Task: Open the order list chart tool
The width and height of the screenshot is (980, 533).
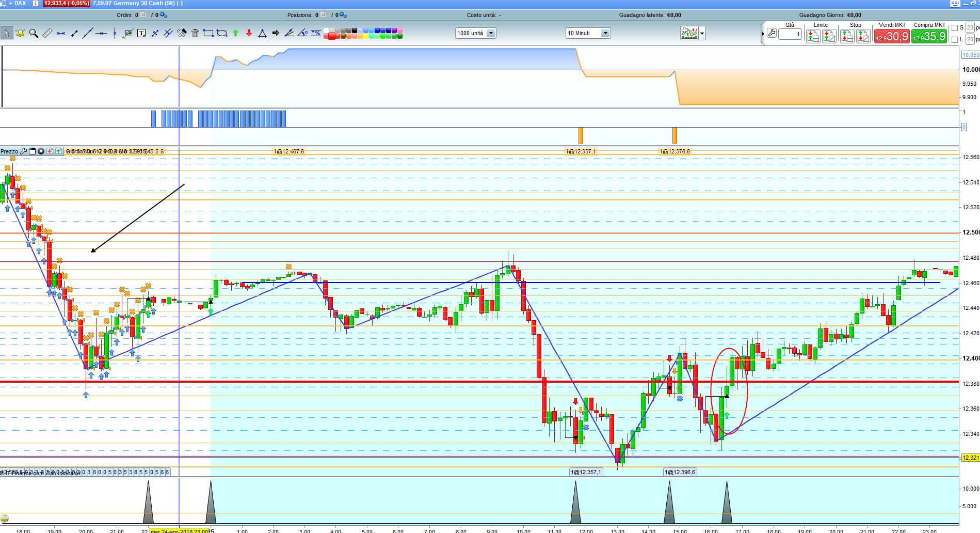Action: click(128, 34)
